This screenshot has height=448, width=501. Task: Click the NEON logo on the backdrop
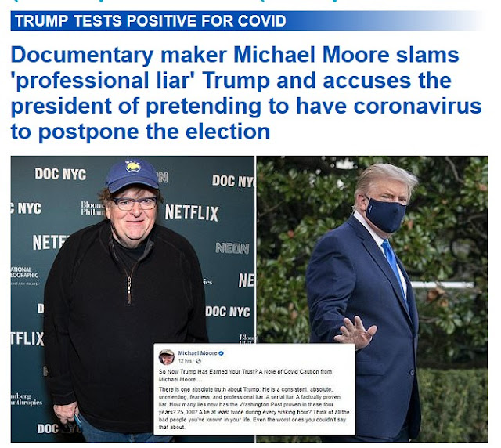pos(232,248)
